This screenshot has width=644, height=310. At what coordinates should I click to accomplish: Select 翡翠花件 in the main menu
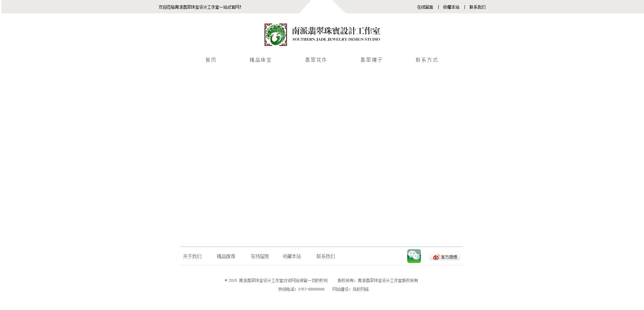click(316, 60)
